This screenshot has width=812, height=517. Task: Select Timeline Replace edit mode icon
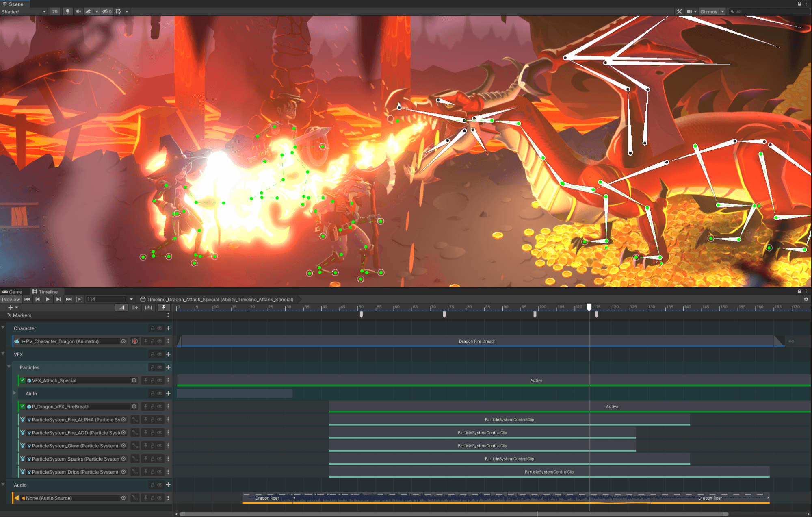pyautogui.click(x=148, y=307)
